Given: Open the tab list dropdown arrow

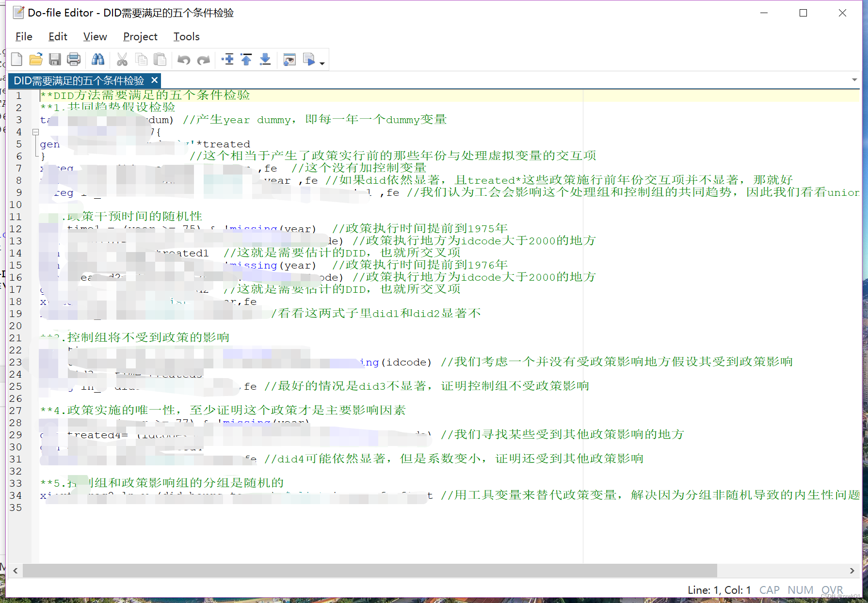Looking at the screenshot, I should [x=854, y=80].
